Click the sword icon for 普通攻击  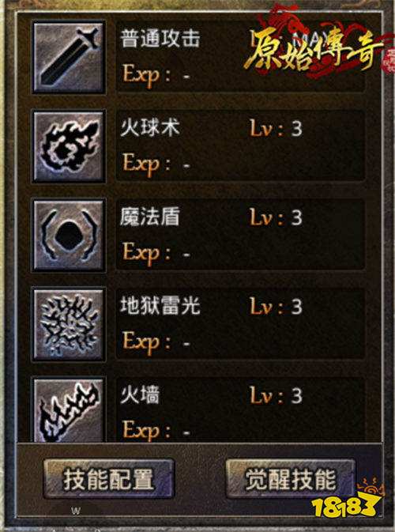tap(69, 58)
